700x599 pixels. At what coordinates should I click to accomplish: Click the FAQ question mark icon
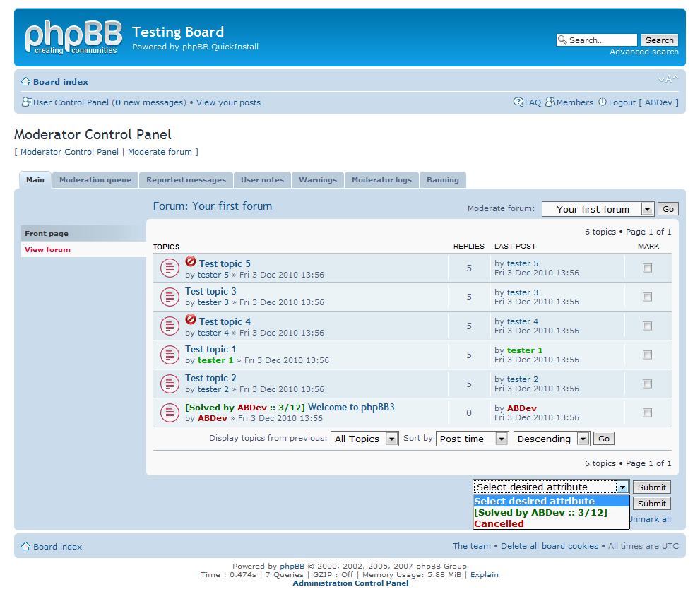coord(518,102)
